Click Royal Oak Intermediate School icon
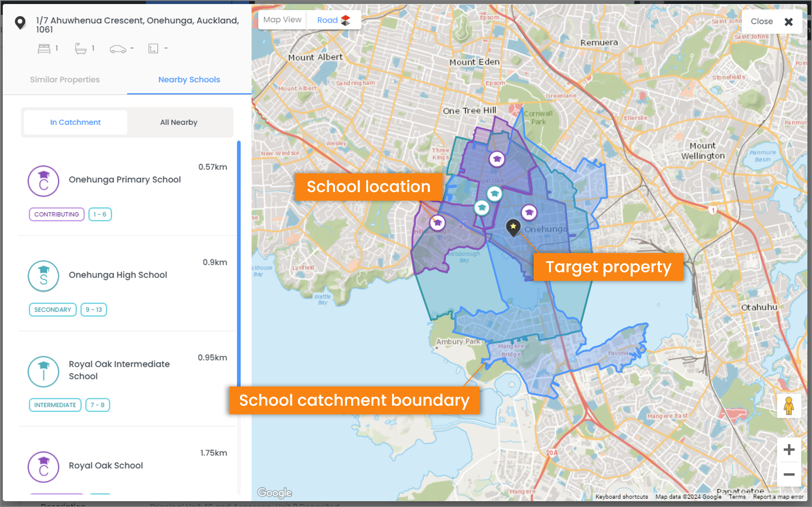This screenshot has width=812, height=507. pos(43,372)
